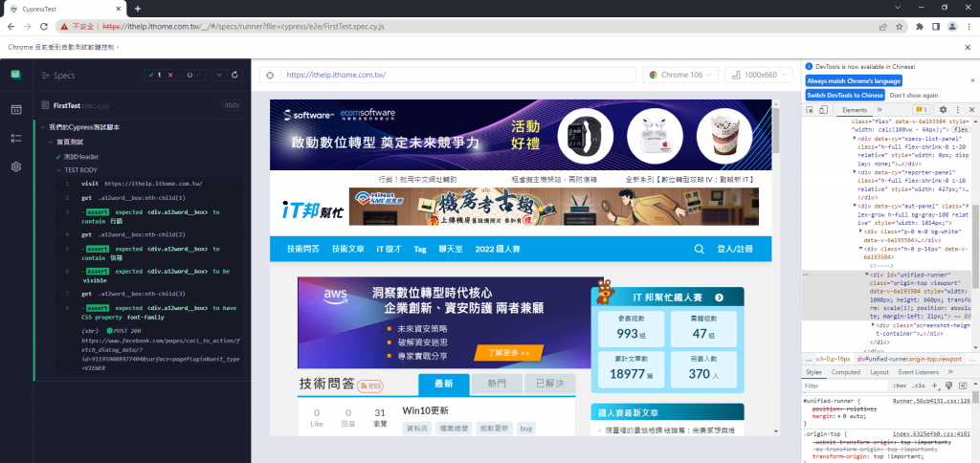Switch to the Elements tab

855,109
